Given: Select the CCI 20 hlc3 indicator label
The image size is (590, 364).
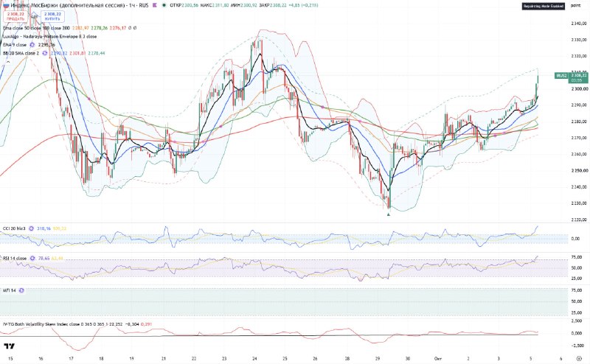Looking at the screenshot, I should coord(14,228).
